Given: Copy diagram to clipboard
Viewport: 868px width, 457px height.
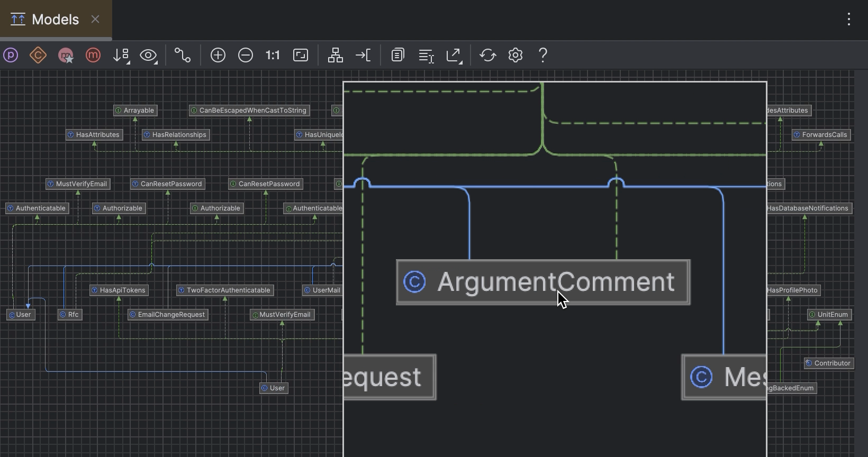Looking at the screenshot, I should [398, 55].
